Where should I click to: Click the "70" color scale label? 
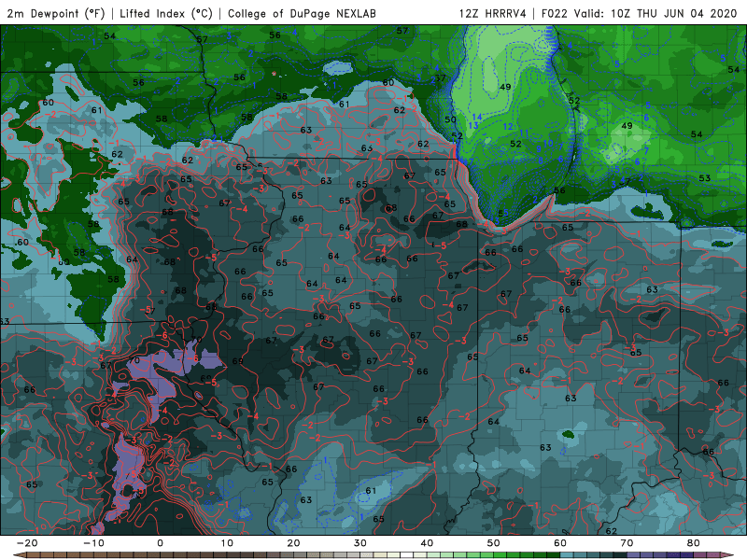[627, 543]
